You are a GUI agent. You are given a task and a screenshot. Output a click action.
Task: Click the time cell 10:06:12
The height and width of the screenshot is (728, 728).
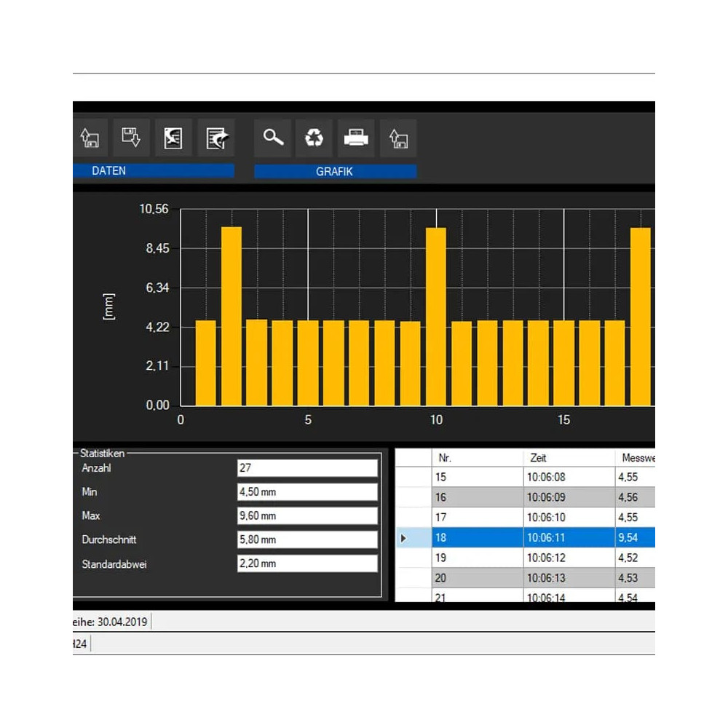point(569,558)
